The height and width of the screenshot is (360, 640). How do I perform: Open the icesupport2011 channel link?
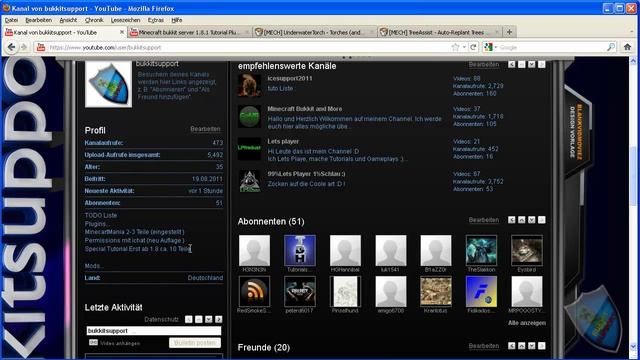(290, 78)
